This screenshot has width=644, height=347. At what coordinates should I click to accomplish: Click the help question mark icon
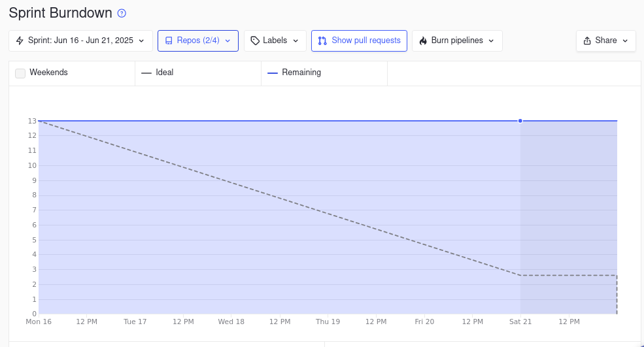[122, 13]
